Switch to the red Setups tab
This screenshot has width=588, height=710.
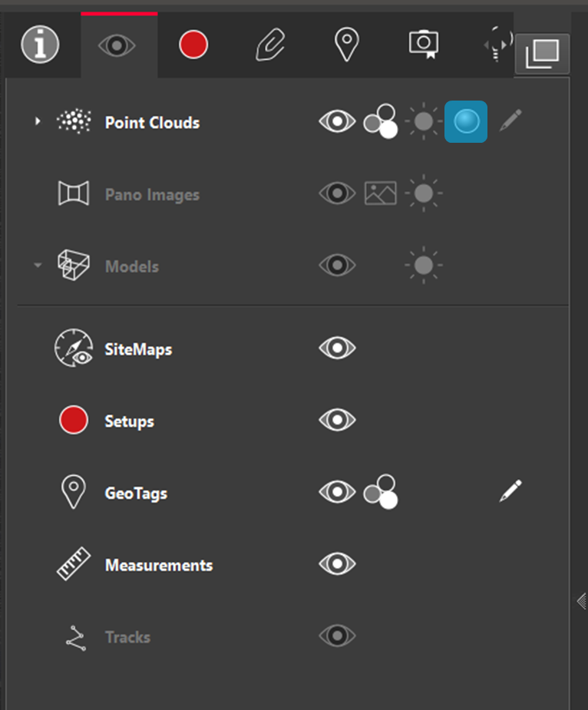pos(193,45)
